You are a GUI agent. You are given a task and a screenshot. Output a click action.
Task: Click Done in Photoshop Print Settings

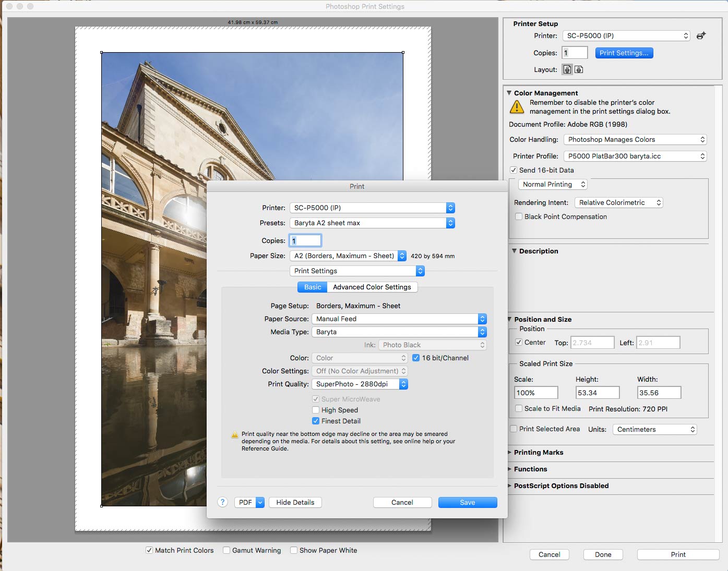(x=603, y=554)
